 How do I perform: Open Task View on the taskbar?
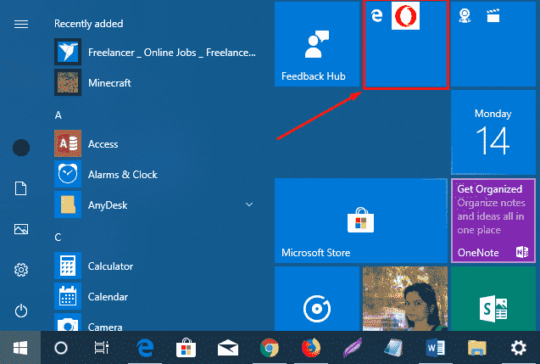click(x=102, y=348)
